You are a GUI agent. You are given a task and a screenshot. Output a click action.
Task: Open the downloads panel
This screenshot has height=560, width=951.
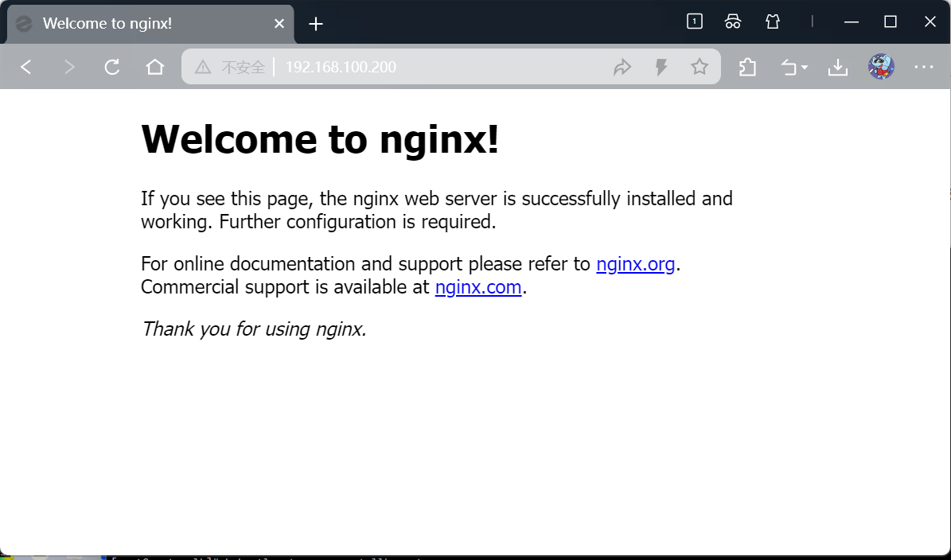coord(837,67)
